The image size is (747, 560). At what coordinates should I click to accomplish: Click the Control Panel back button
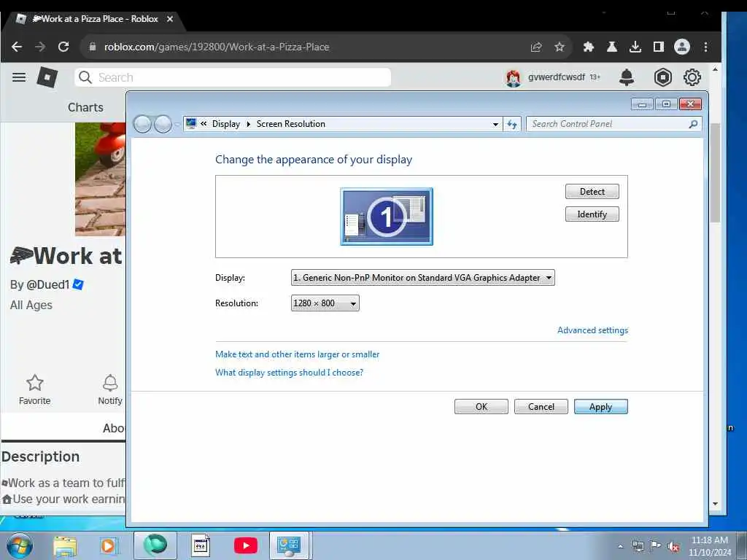pyautogui.click(x=142, y=124)
